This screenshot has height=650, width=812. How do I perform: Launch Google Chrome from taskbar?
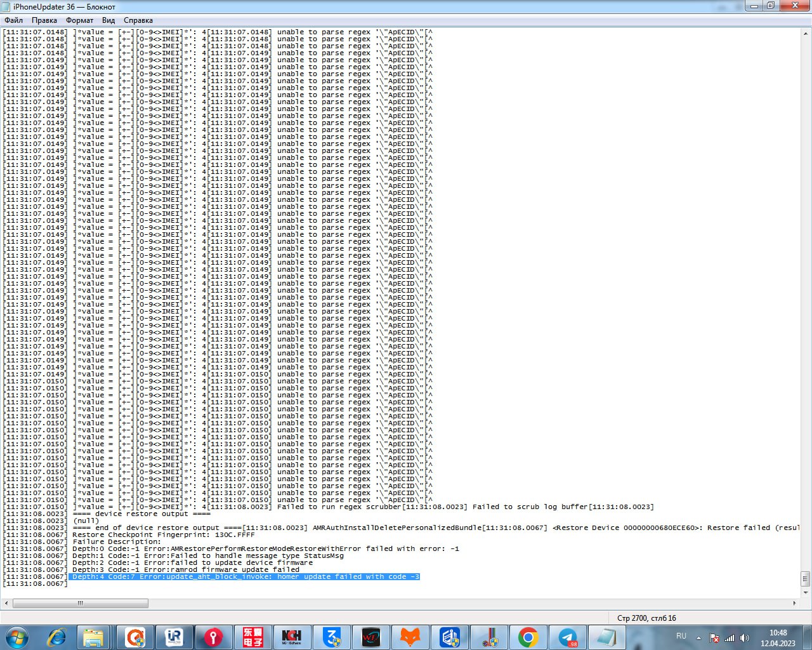click(x=528, y=637)
